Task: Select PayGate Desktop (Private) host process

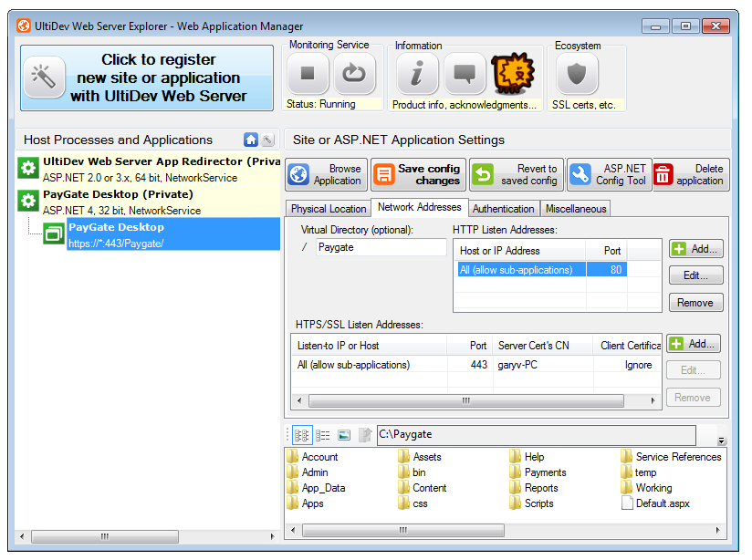Action: (x=149, y=202)
